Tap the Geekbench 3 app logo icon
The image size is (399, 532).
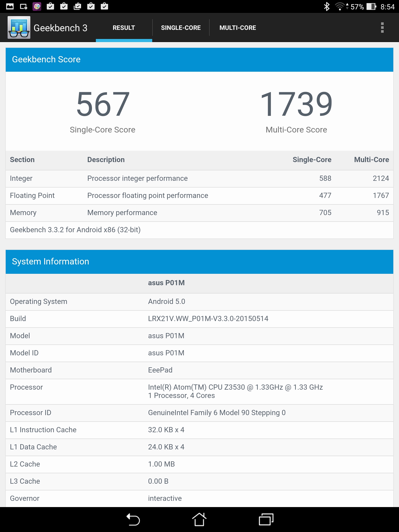(x=19, y=28)
